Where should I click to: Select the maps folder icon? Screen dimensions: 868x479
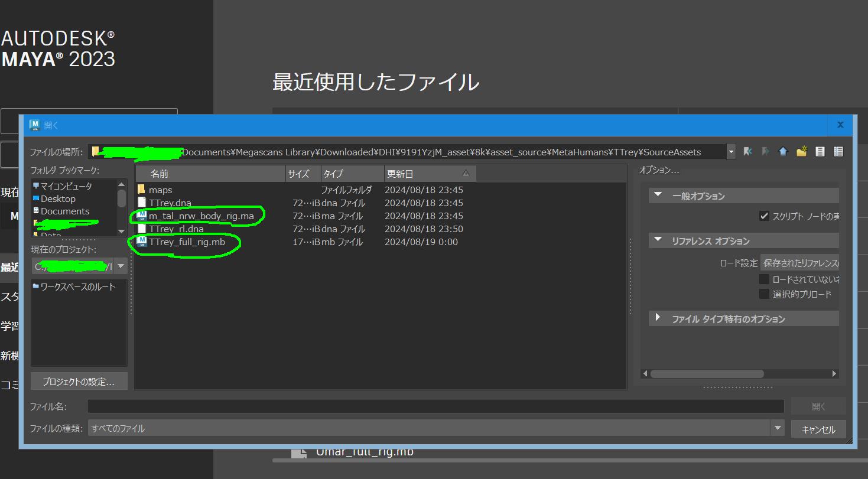point(141,190)
